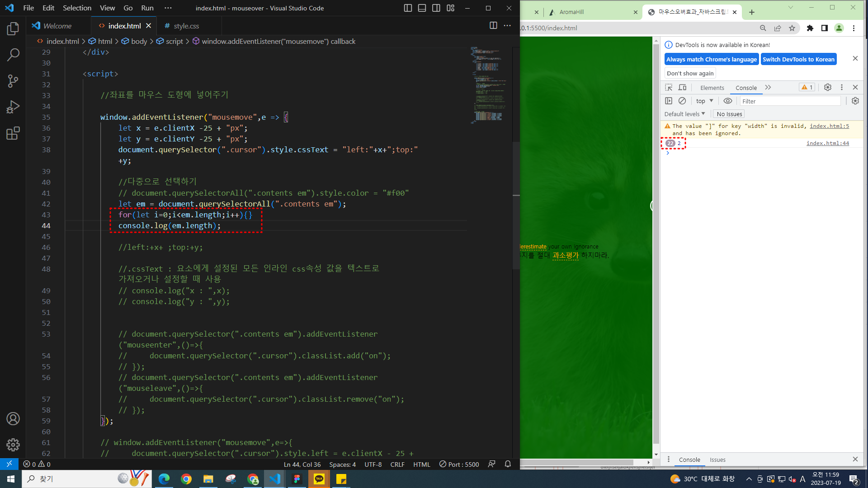Open Run and Debug view

[x=13, y=107]
